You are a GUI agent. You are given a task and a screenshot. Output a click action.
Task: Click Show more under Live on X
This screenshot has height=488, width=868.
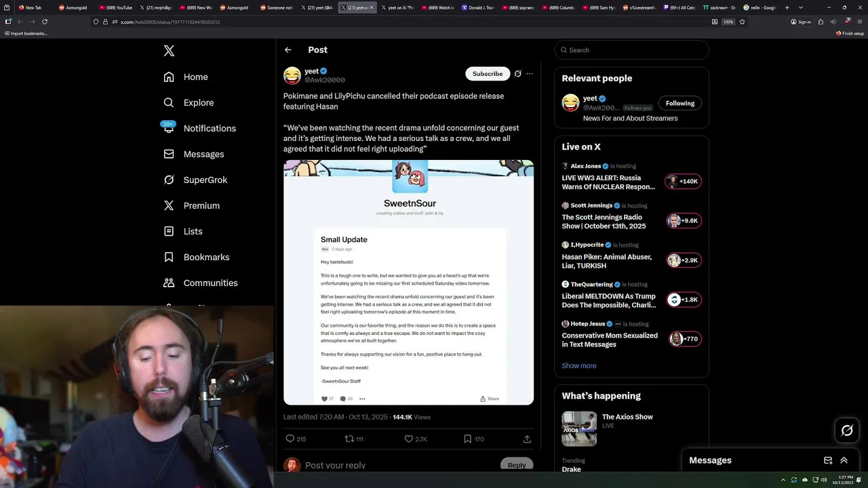click(578, 366)
